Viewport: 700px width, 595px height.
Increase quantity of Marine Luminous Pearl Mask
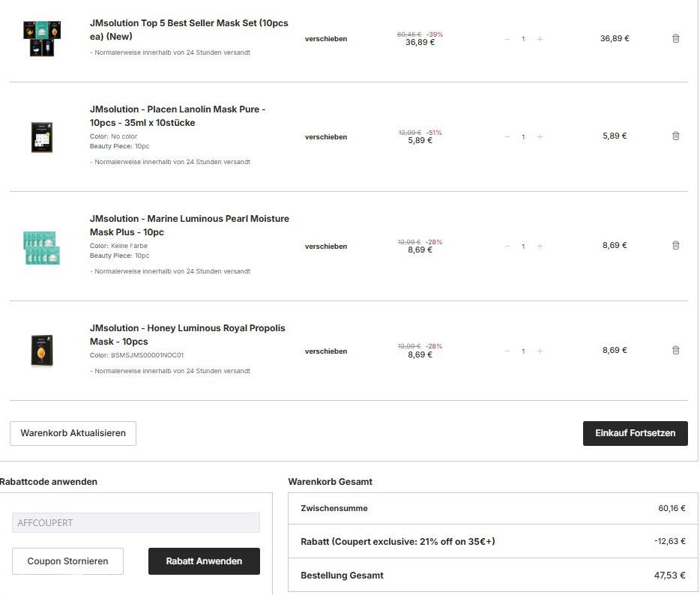tap(540, 247)
